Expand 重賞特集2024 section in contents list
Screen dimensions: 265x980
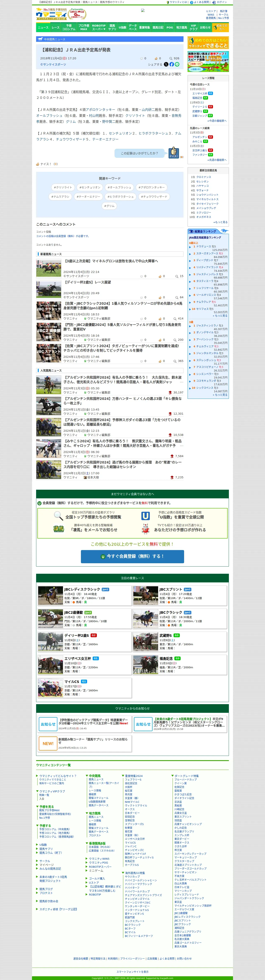(123, 776)
